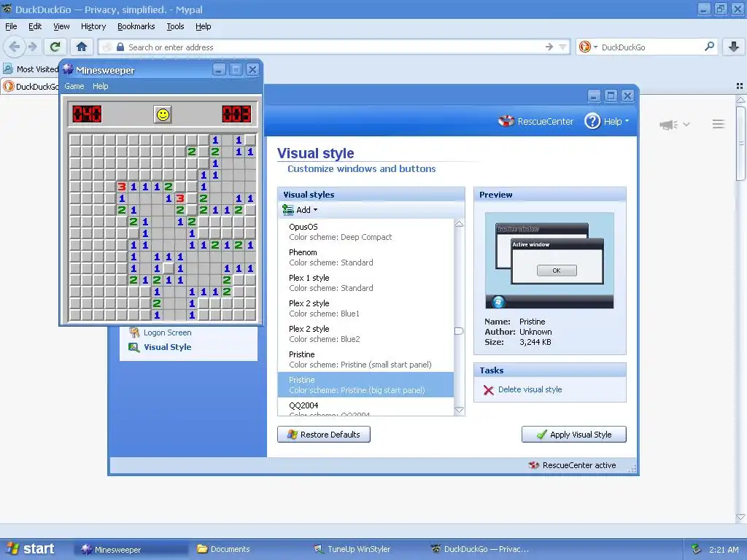Click the Visual Style sidebar icon
Screen dimensions: 747x560
pyautogui.click(x=134, y=347)
